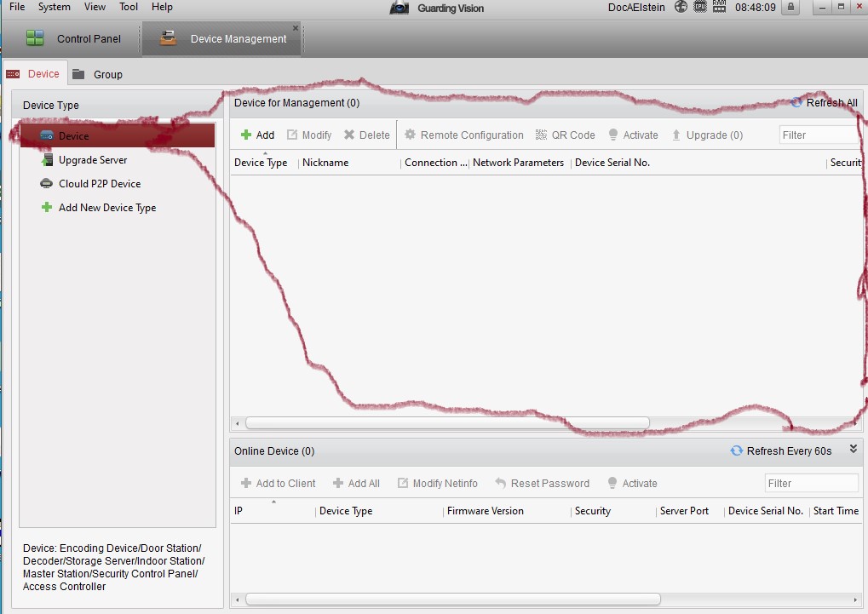
Task: Click management table horizontal scrollbar thumb
Action: tap(447, 423)
